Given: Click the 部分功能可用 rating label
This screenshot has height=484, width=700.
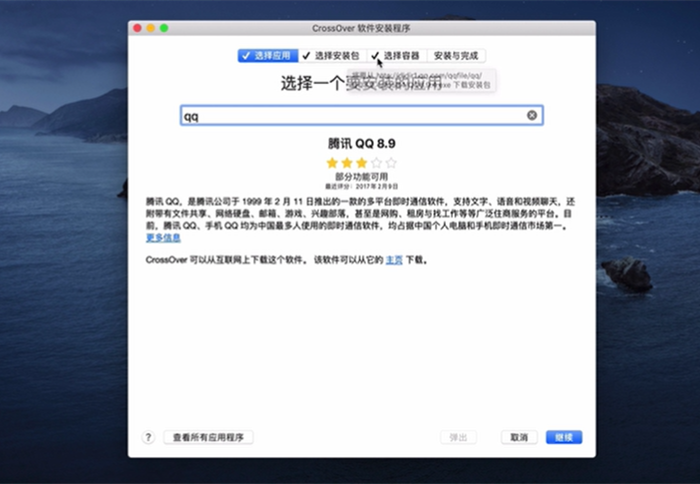Looking at the screenshot, I should tap(362, 177).
